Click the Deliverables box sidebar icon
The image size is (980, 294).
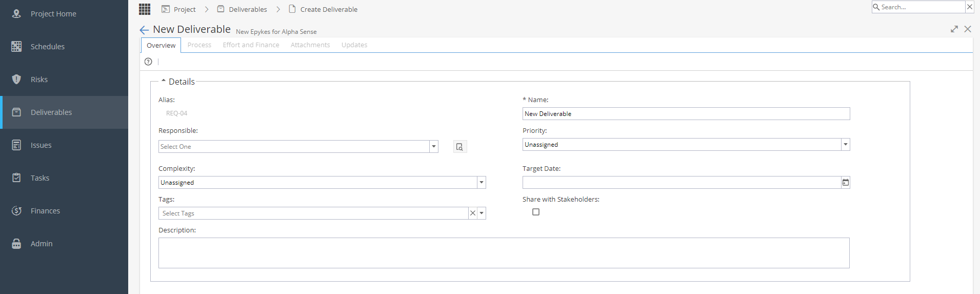16,112
